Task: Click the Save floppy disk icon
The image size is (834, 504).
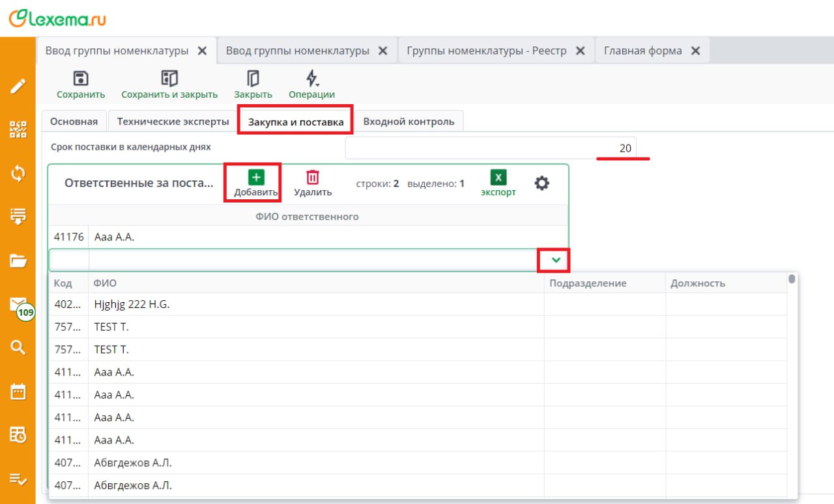Action: (x=80, y=79)
